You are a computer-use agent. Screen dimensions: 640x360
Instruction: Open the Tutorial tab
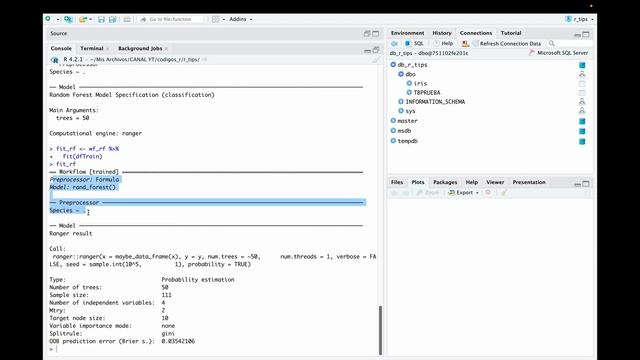[511, 33]
